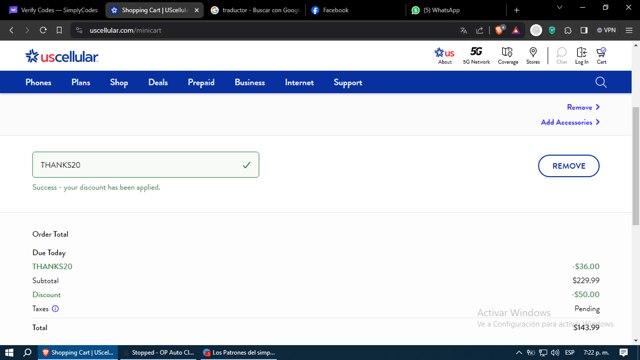
Task: Open the About US icon
Action: [x=444, y=56]
